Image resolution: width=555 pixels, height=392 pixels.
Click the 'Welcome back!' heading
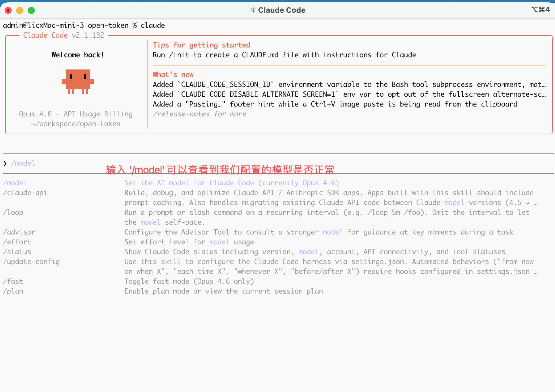tap(78, 55)
